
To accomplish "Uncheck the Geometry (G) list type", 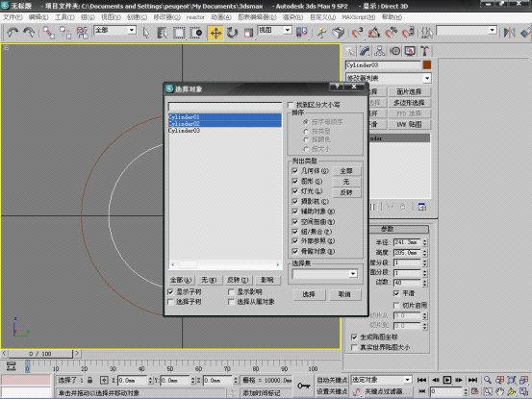I will pos(295,171).
